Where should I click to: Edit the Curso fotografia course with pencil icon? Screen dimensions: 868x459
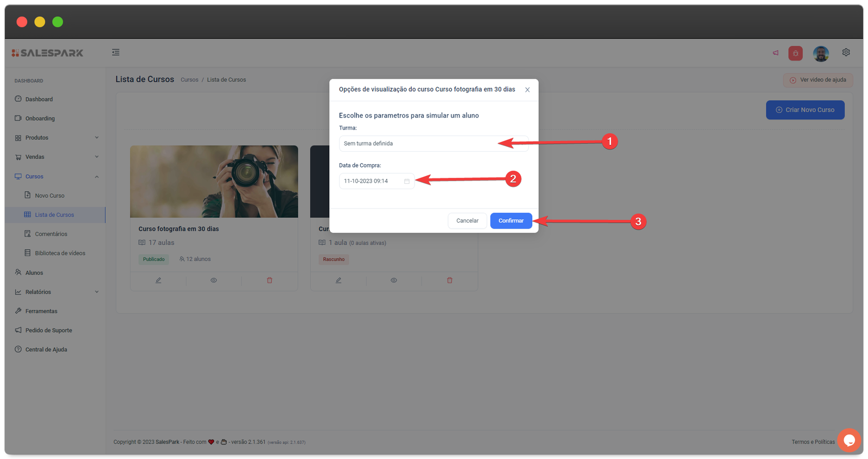[x=158, y=280]
